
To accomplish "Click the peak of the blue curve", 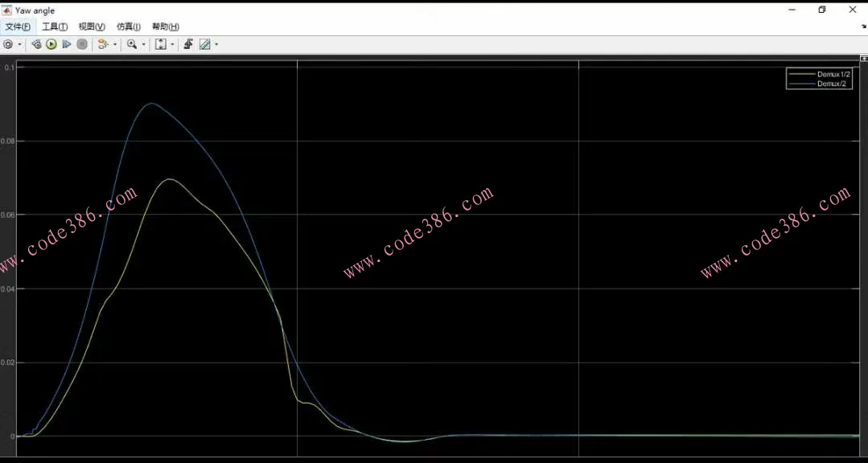I will click(151, 104).
